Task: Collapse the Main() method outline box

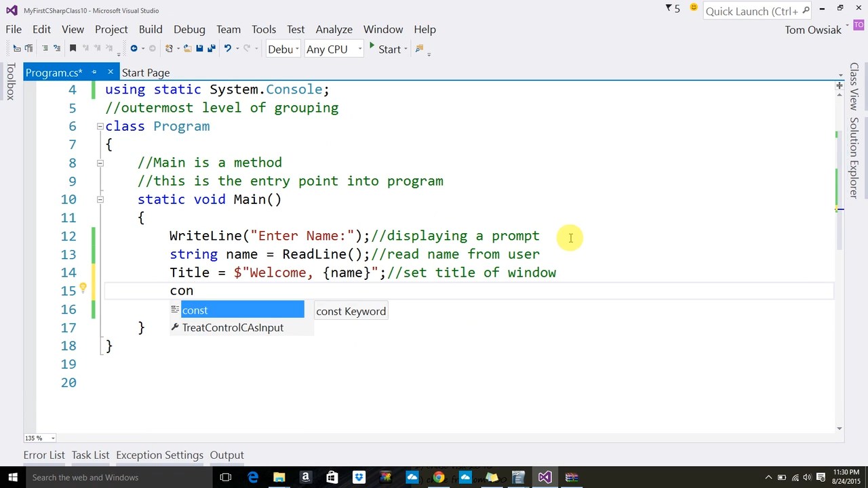Action: click(x=100, y=199)
